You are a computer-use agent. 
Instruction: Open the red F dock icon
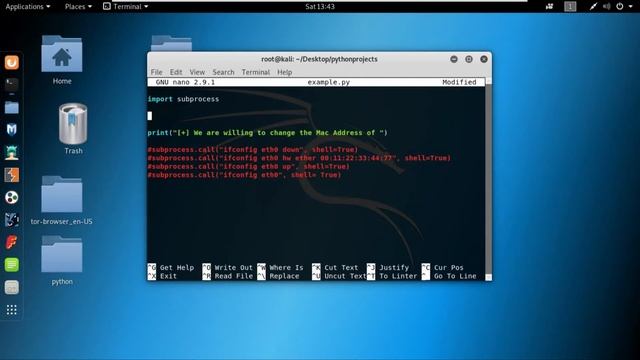12,242
